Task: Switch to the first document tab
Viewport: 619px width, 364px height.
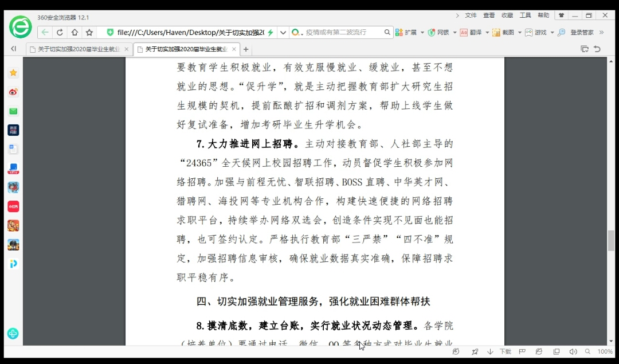Action: [x=79, y=49]
